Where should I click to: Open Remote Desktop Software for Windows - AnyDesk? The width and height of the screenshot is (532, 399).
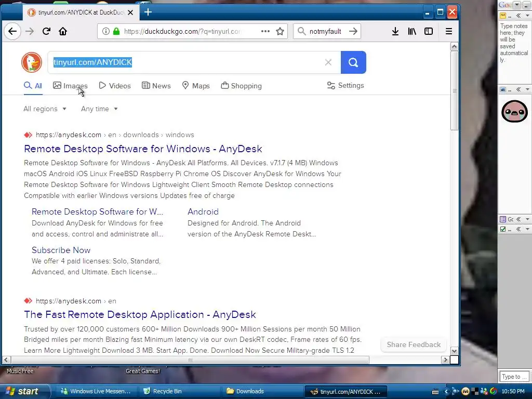(x=143, y=149)
